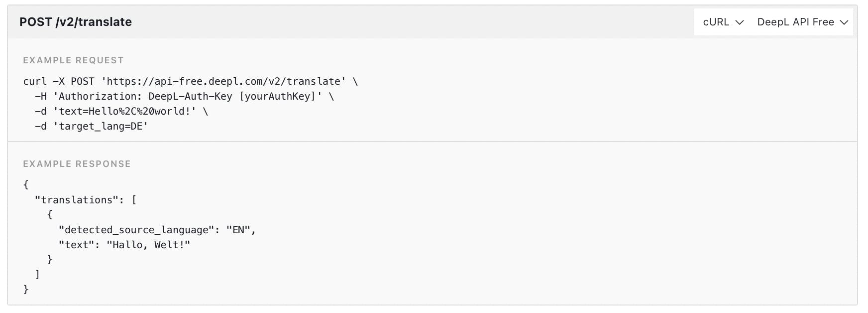Click the "Hallo, Welt!" translated text

148,245
